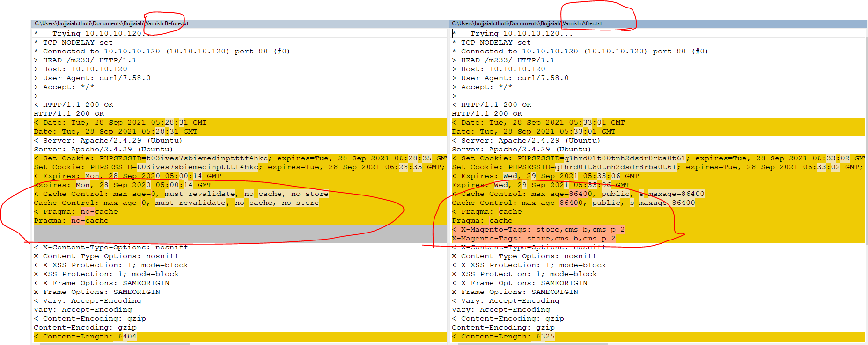
Task: Click right pane horizontal scrollbar thumb
Action: click(533, 344)
